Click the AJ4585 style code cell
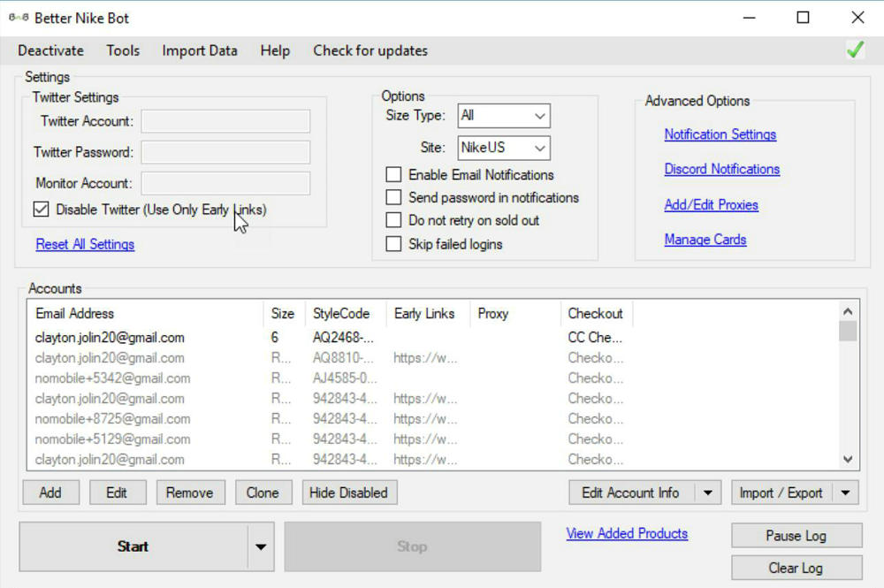The height and width of the screenshot is (588, 884). (345, 378)
